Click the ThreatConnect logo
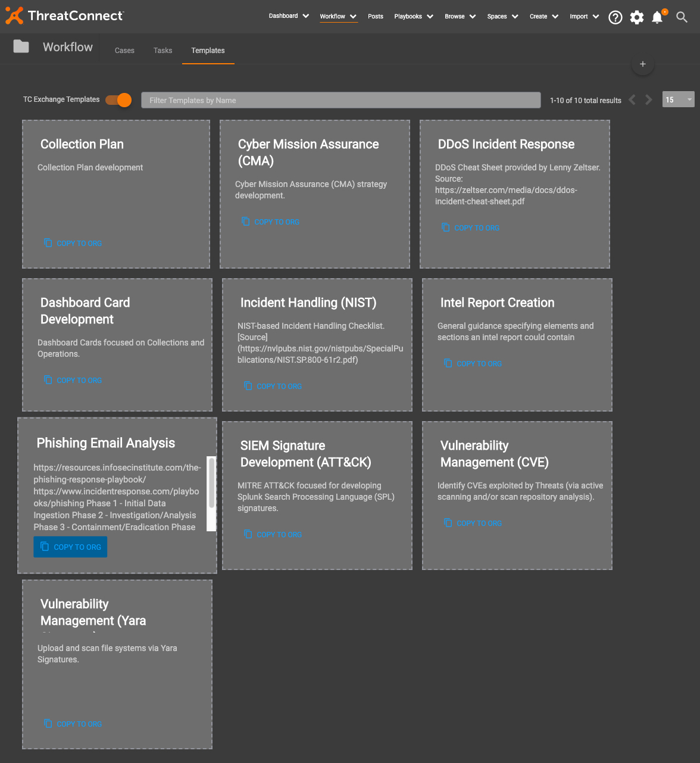Screen dimensions: 700x763 coord(64,15)
